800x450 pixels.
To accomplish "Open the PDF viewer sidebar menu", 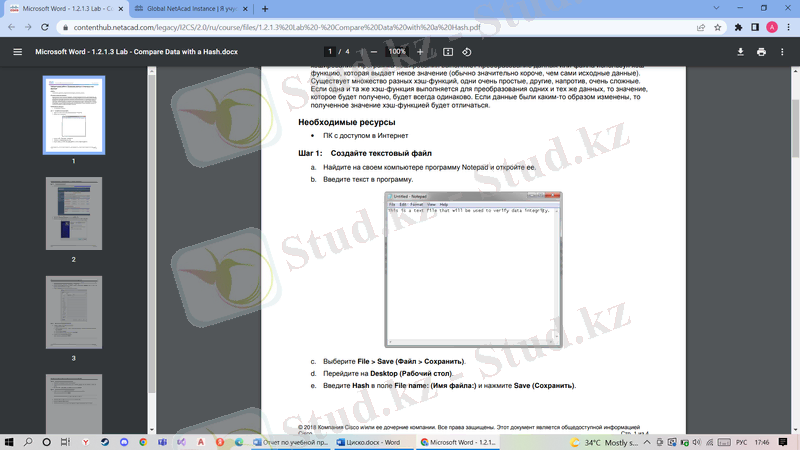I will tap(17, 52).
